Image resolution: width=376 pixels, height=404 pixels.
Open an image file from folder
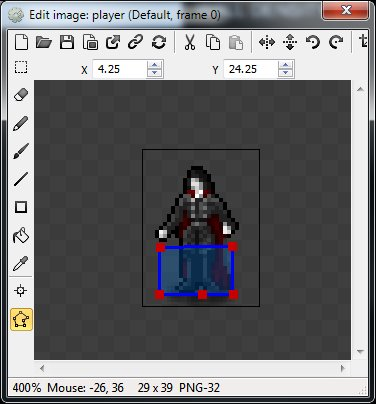point(44,43)
